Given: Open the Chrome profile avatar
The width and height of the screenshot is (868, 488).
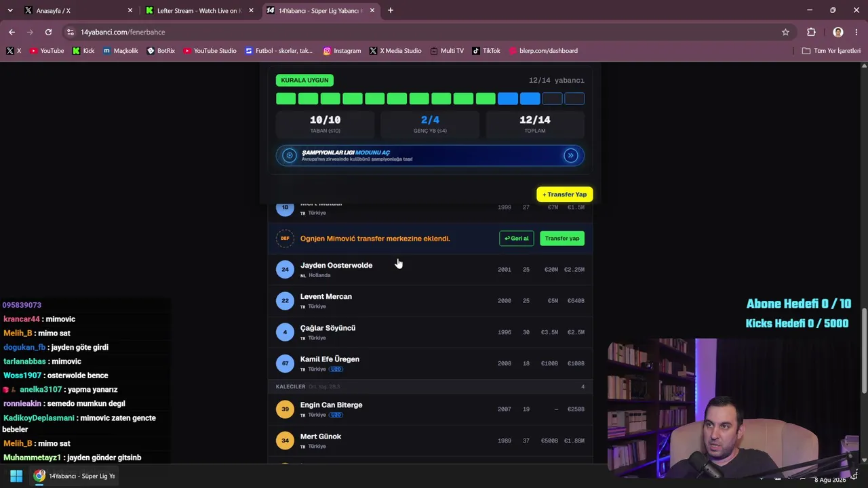Looking at the screenshot, I should click(838, 32).
